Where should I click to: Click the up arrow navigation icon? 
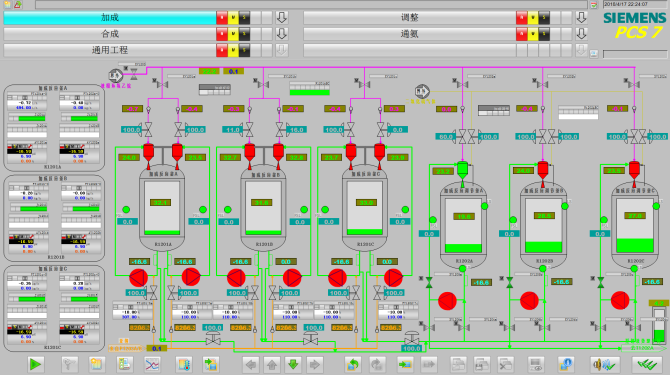click(x=272, y=364)
